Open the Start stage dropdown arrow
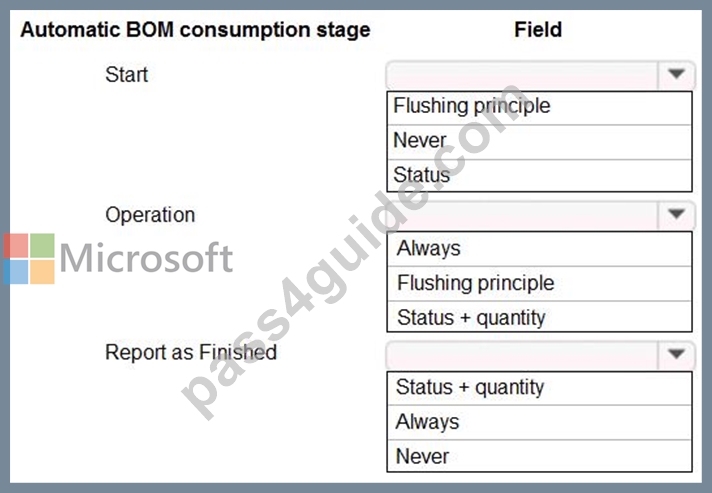 pyautogui.click(x=676, y=74)
